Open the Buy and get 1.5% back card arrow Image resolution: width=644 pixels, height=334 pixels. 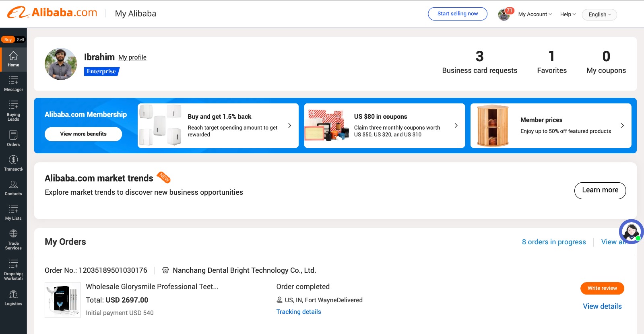[x=290, y=126]
